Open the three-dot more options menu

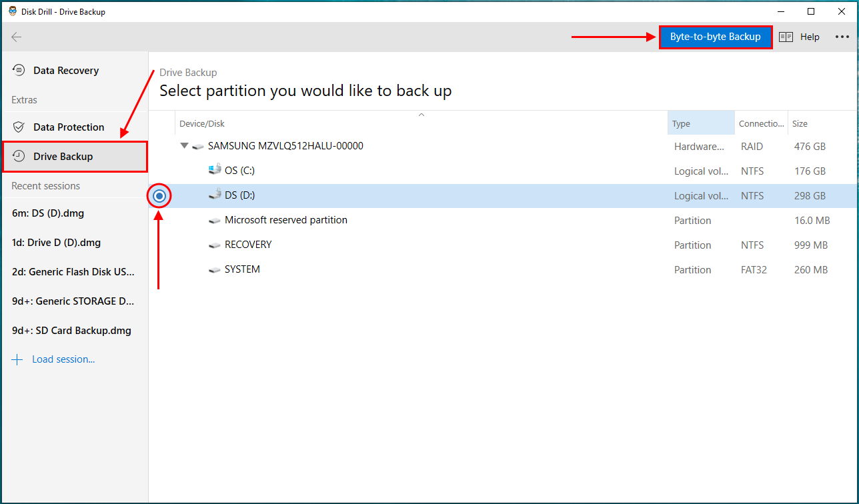click(x=842, y=37)
